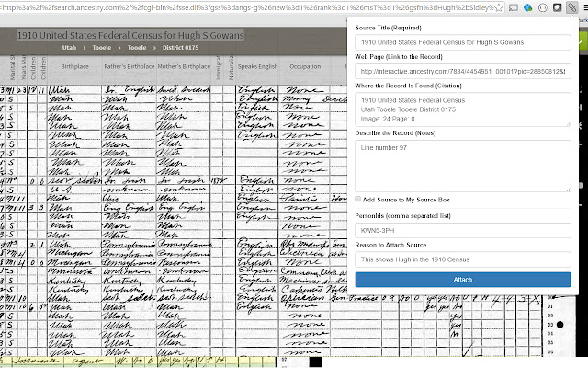Open the Tooele breadcrumb right after Utah
This screenshot has width=588, height=368.
point(102,48)
